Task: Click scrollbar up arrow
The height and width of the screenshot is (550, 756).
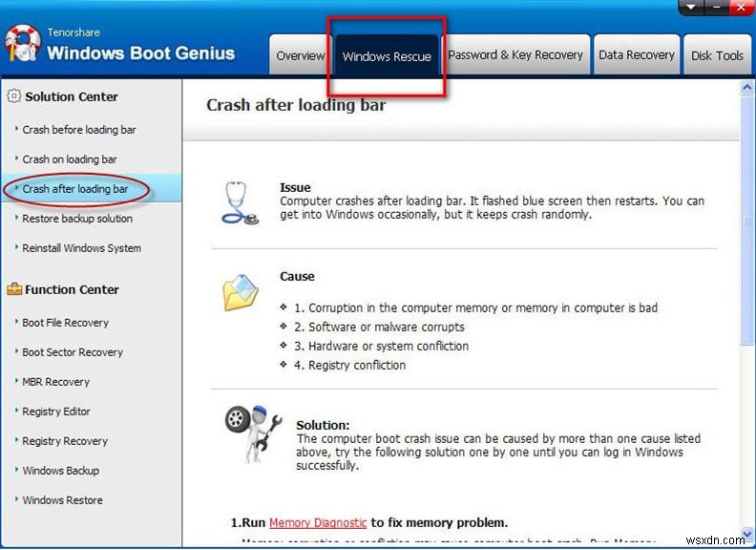Action: click(746, 87)
